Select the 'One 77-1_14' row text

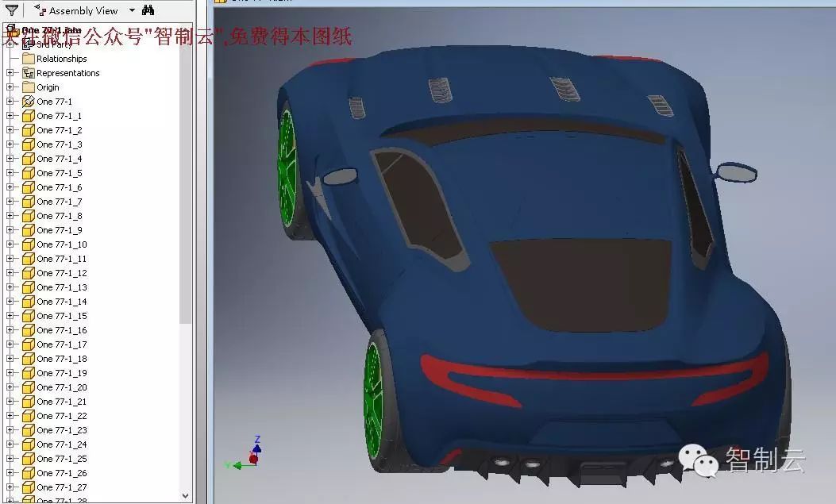[61, 302]
